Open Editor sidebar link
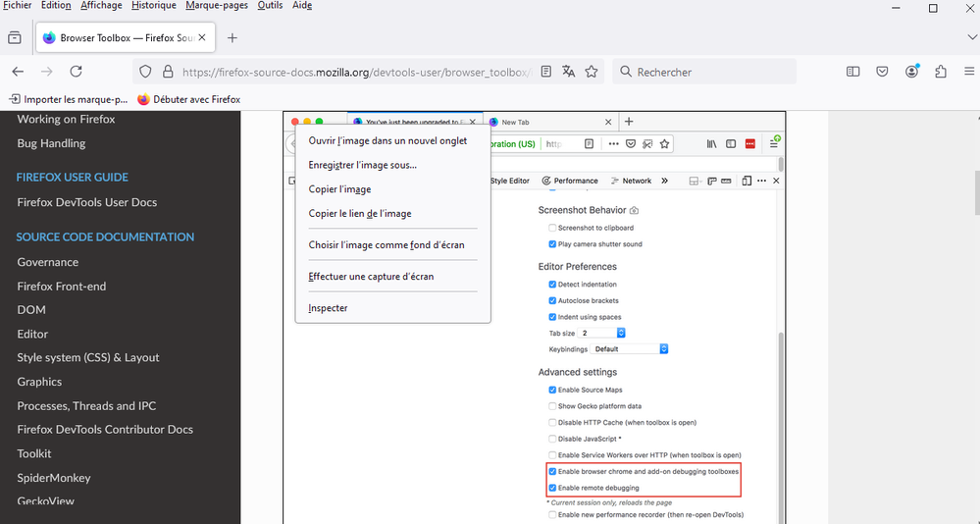980x524 pixels. [32, 334]
